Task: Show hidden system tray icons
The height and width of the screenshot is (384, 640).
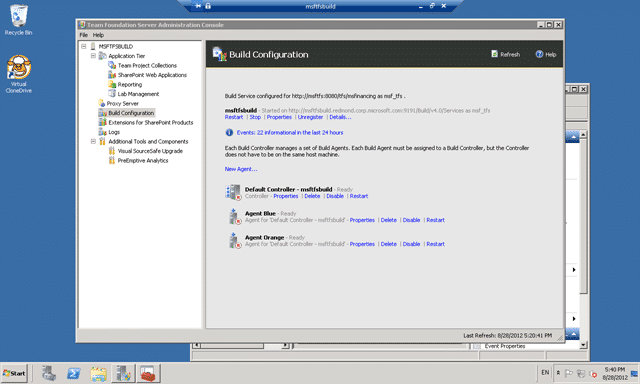Action: click(558, 373)
